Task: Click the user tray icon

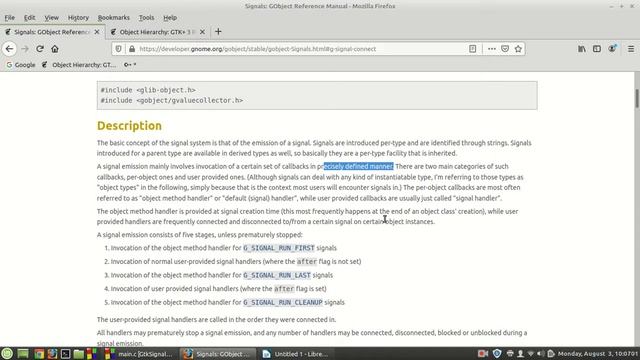Action: click(x=520, y=353)
